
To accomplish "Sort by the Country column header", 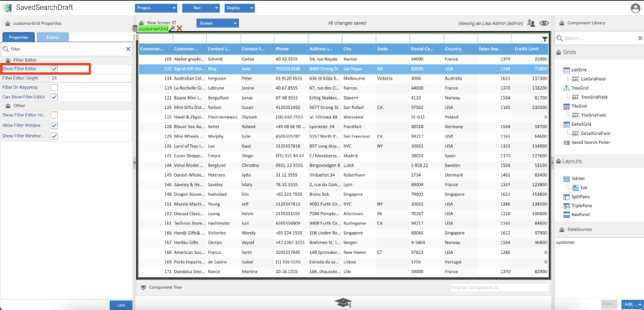I will (460, 49).
